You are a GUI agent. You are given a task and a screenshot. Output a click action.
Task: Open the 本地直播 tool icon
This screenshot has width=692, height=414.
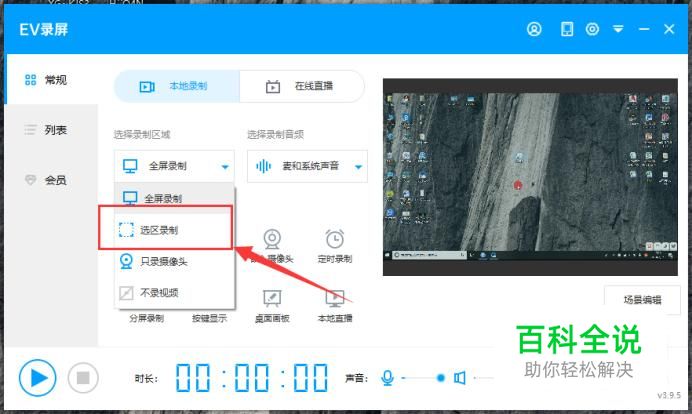pos(335,298)
